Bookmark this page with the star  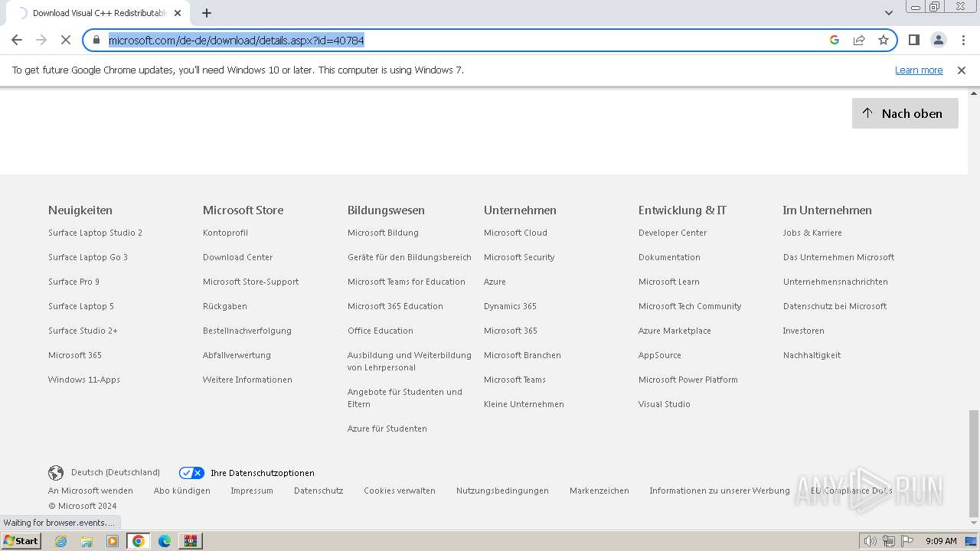point(884,40)
